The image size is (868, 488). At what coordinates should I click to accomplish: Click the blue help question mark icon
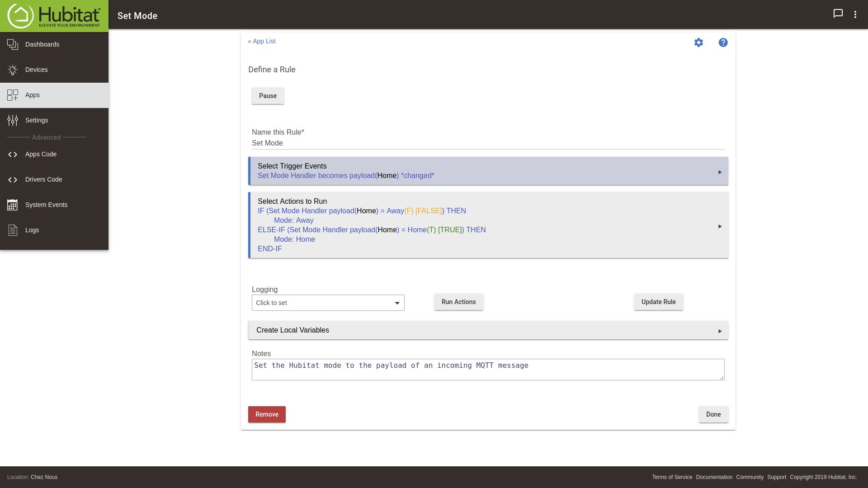coord(723,42)
